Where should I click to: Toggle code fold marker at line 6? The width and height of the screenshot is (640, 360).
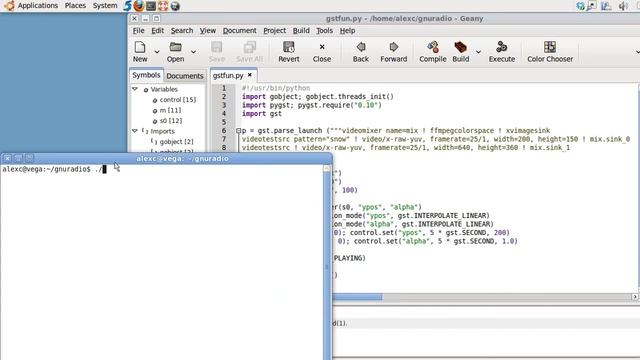238,131
